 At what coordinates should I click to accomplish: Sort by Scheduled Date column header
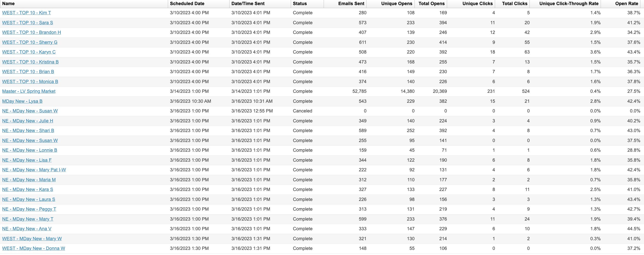coord(187,4)
